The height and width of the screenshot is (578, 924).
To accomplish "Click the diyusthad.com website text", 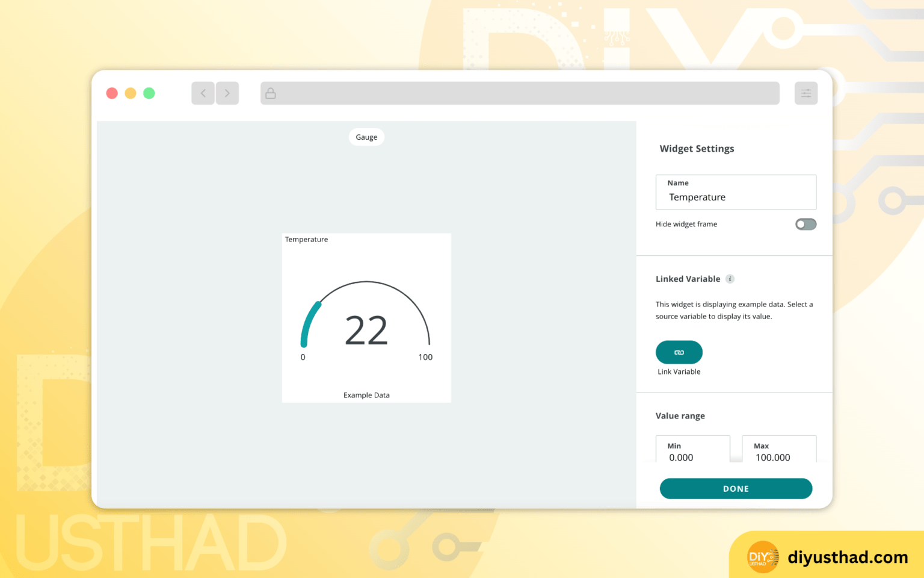I will (x=848, y=558).
